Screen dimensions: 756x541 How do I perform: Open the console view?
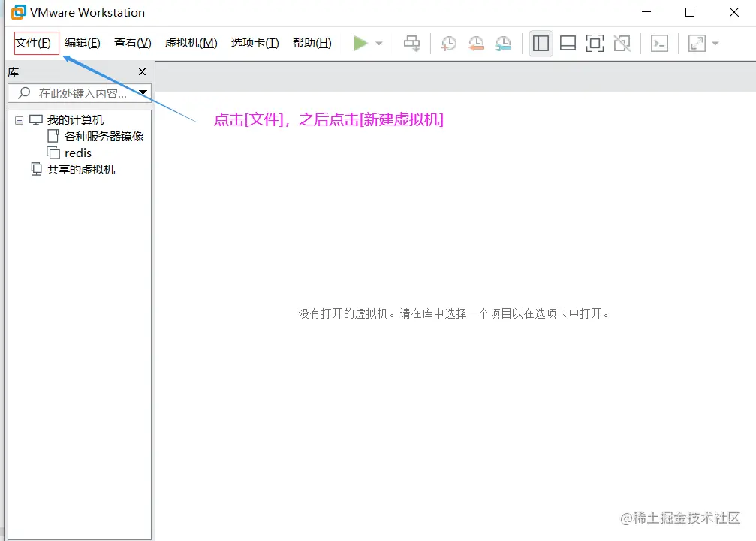click(659, 43)
